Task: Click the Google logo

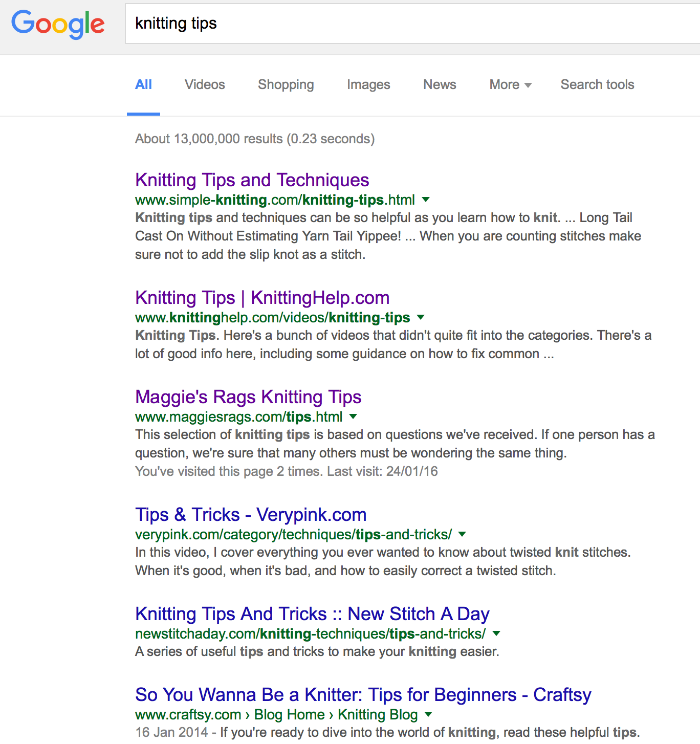Action: (58, 24)
